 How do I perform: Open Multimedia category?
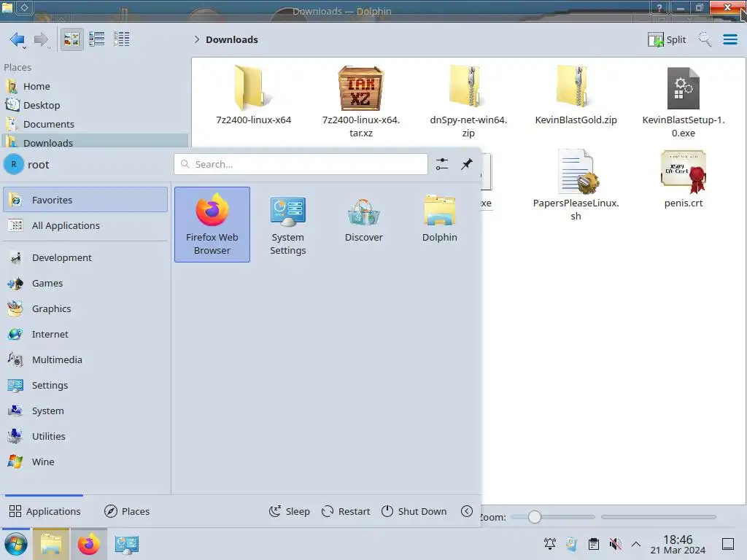(85, 359)
